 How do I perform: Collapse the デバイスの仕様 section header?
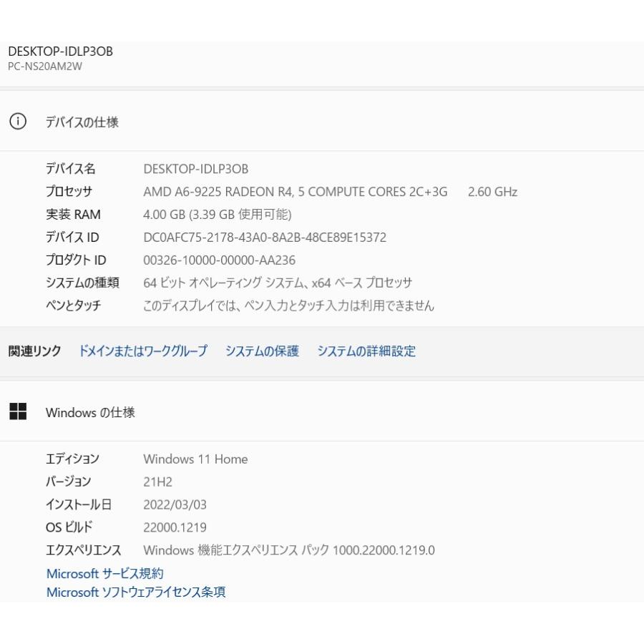322,122
